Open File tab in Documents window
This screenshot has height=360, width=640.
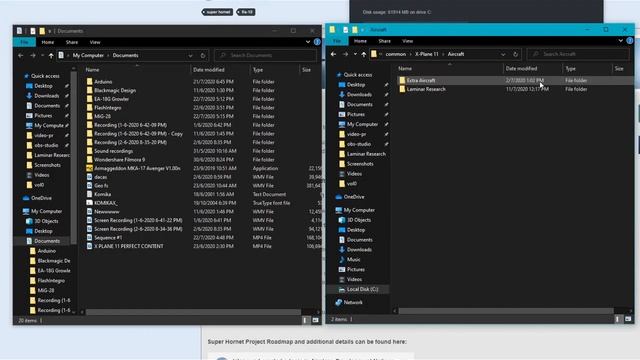point(24,42)
